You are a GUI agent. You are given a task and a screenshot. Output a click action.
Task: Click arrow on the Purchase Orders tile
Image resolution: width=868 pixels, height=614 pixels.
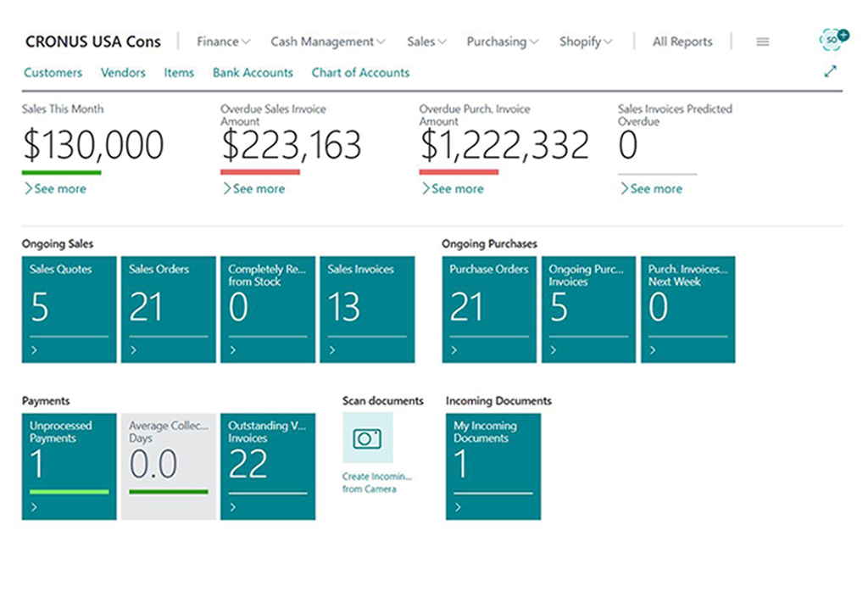tap(454, 350)
